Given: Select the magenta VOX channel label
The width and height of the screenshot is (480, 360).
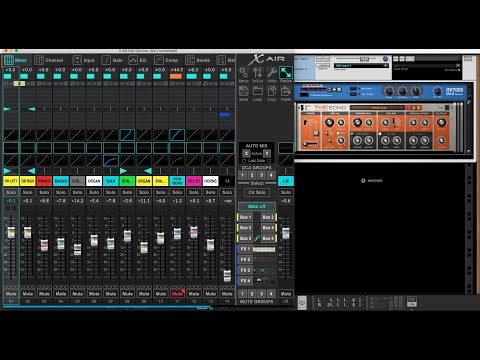Looking at the screenshot, I should pos(194,181).
